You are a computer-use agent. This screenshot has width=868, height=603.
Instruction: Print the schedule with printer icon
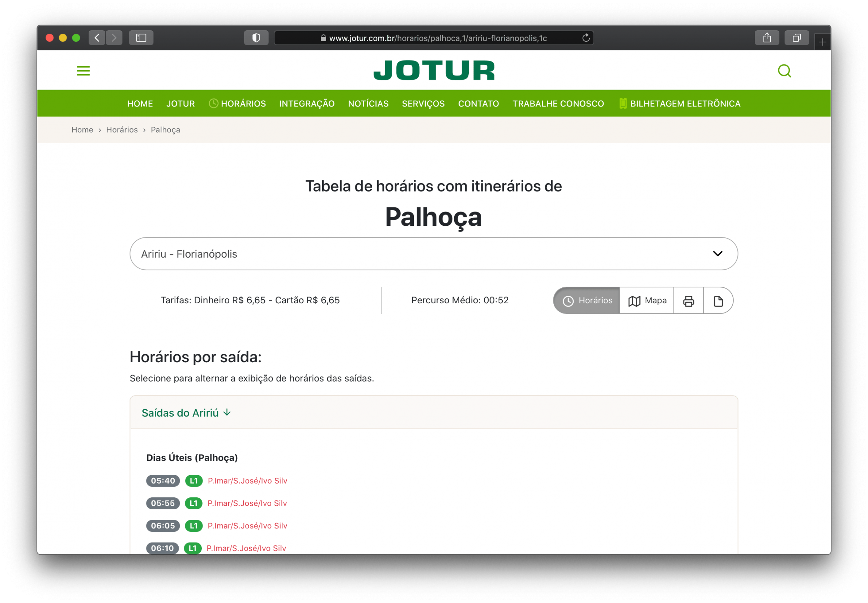point(688,301)
